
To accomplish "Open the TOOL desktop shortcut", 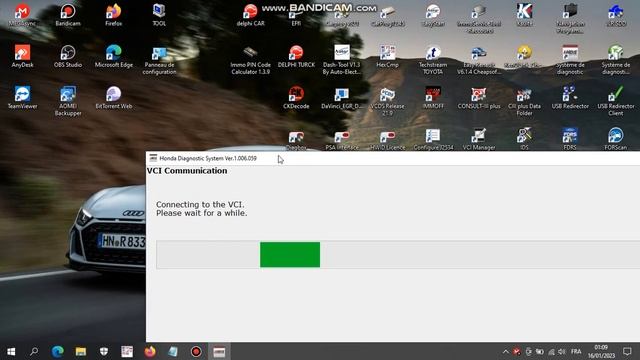I will [159, 15].
